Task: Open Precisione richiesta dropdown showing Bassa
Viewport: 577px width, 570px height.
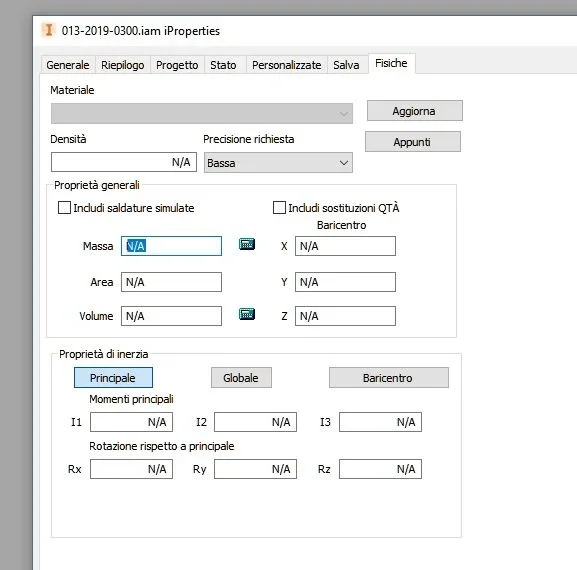Action: [278, 163]
